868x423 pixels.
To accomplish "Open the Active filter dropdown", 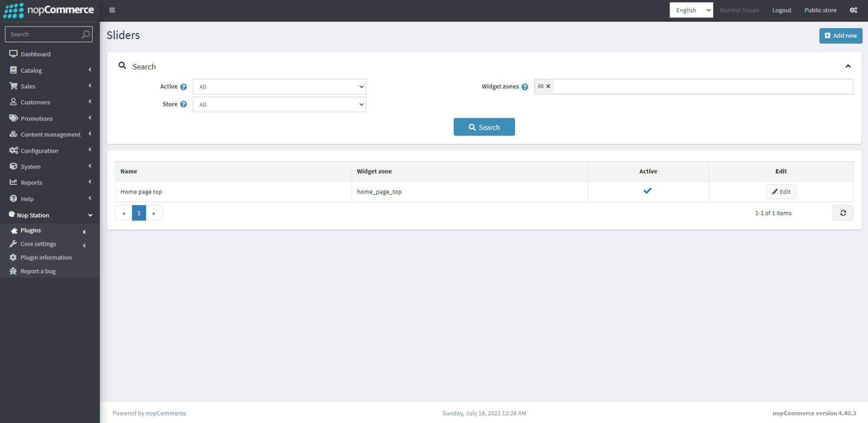I will (x=279, y=87).
